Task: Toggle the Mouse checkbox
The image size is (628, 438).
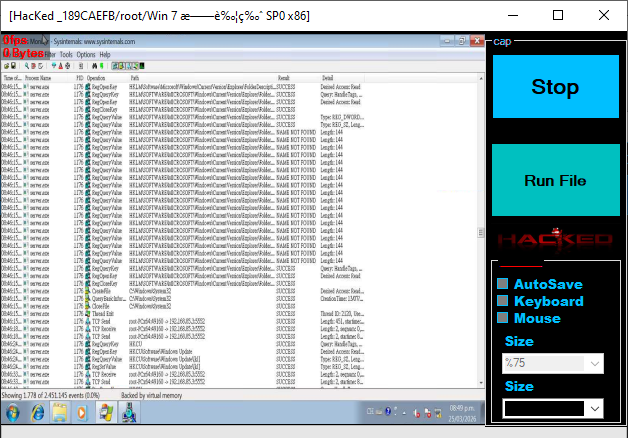Action: (x=504, y=318)
